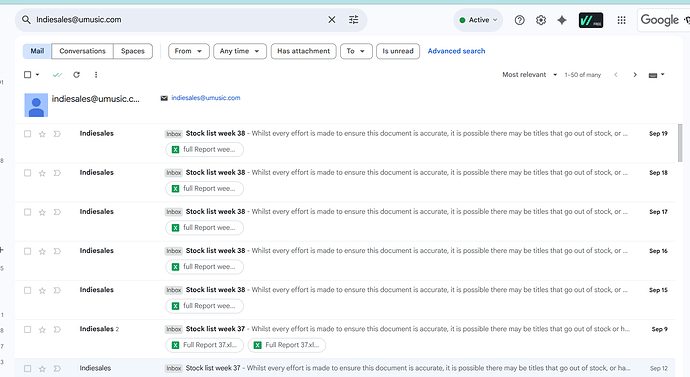This screenshot has width=690, height=377.
Task: Open the From filter dropdown
Action: click(188, 51)
